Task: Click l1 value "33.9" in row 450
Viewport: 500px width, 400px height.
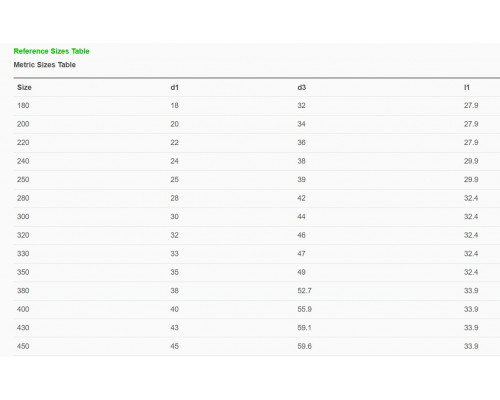Action: 471,346
